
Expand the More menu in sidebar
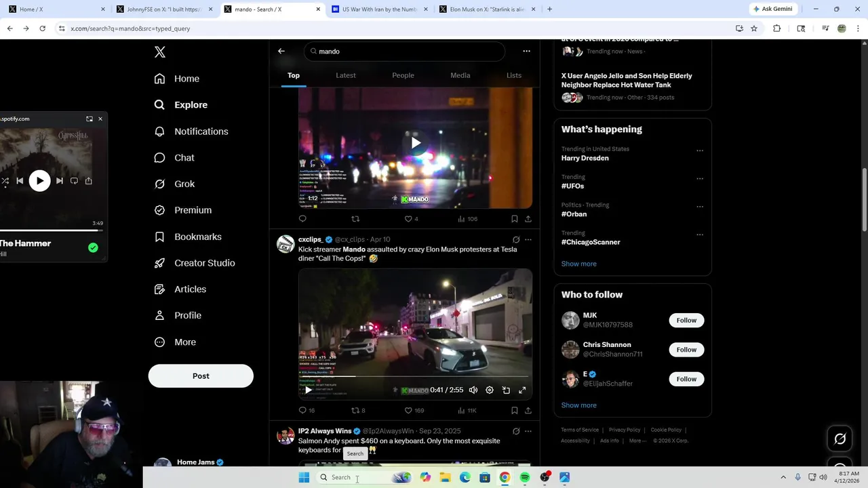(x=175, y=342)
